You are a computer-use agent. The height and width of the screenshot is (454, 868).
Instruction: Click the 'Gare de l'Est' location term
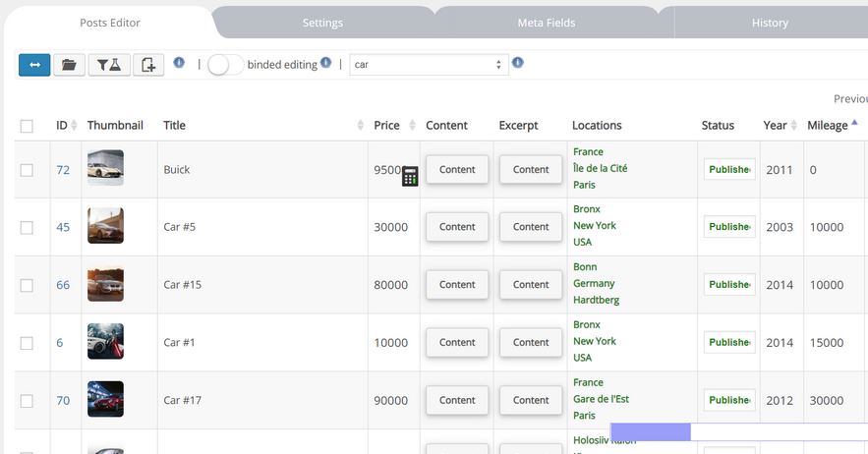(x=602, y=399)
